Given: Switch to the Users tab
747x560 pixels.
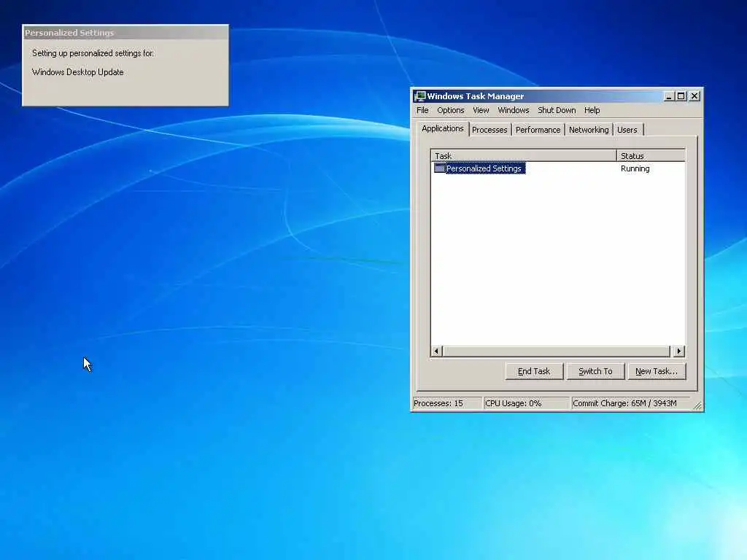Looking at the screenshot, I should (627, 130).
